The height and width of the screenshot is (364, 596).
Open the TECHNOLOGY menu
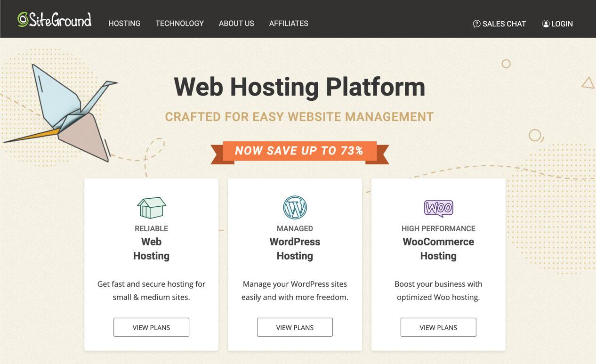click(x=179, y=23)
